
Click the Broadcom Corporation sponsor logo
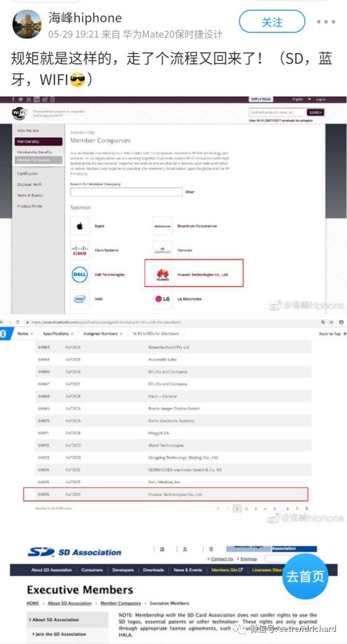[x=163, y=226]
